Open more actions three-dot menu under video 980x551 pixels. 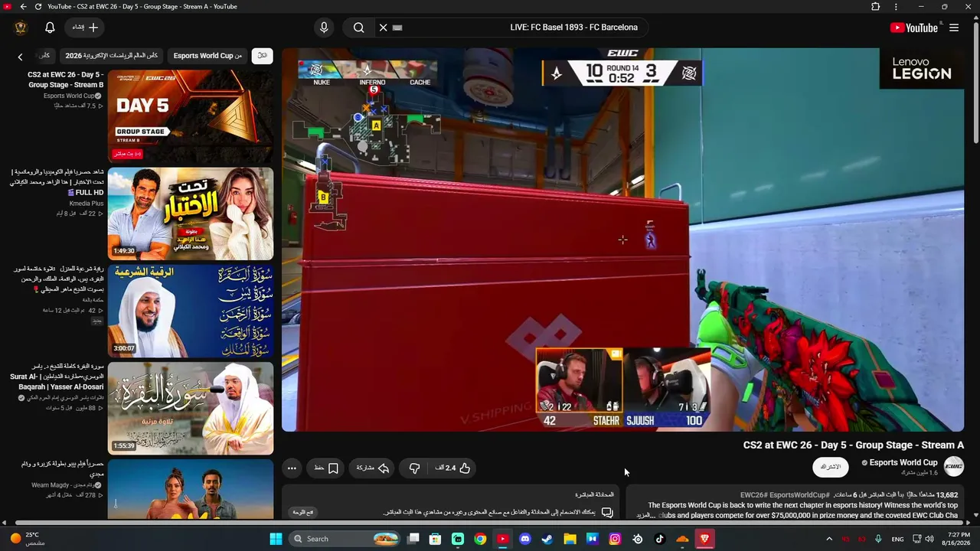click(x=292, y=468)
